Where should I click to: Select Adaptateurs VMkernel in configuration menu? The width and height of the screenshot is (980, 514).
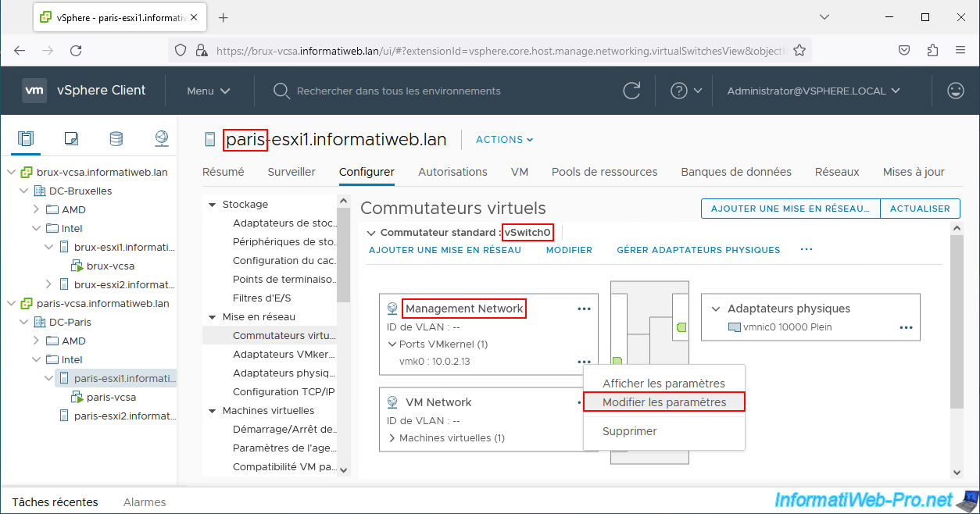point(284,355)
